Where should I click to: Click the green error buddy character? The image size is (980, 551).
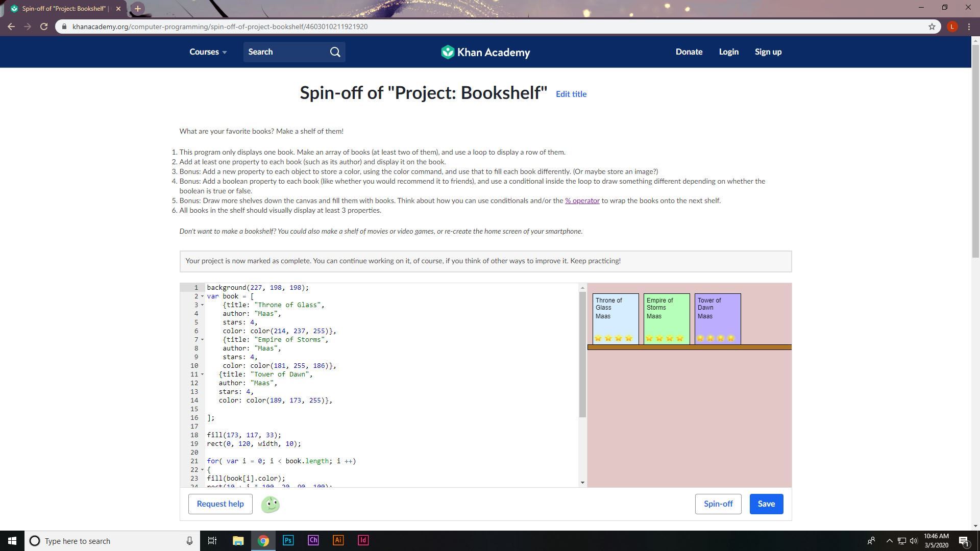pyautogui.click(x=270, y=505)
